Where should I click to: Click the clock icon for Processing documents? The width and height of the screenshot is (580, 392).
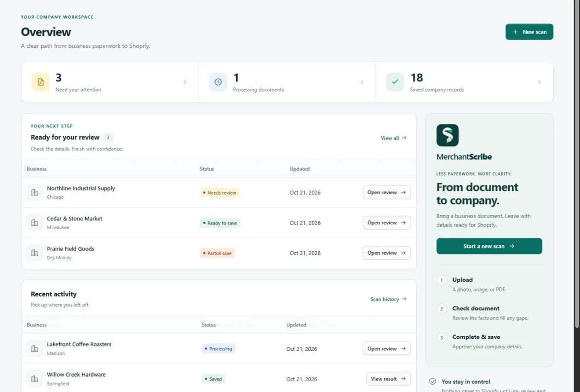click(x=218, y=82)
